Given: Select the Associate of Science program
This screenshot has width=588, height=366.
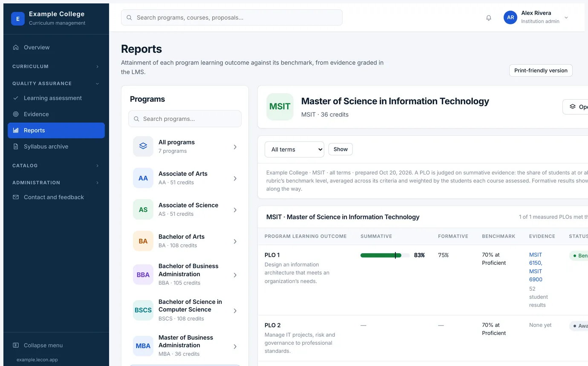Looking at the screenshot, I should tap(185, 209).
